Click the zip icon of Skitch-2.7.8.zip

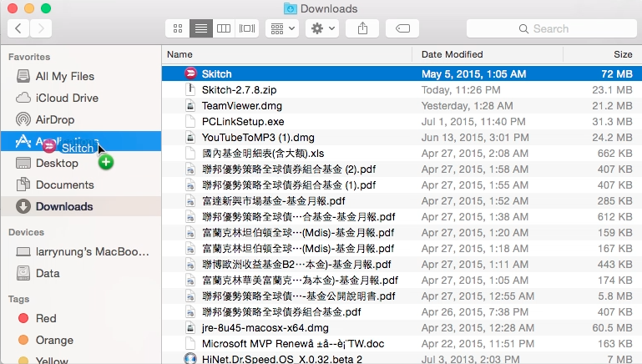(190, 89)
